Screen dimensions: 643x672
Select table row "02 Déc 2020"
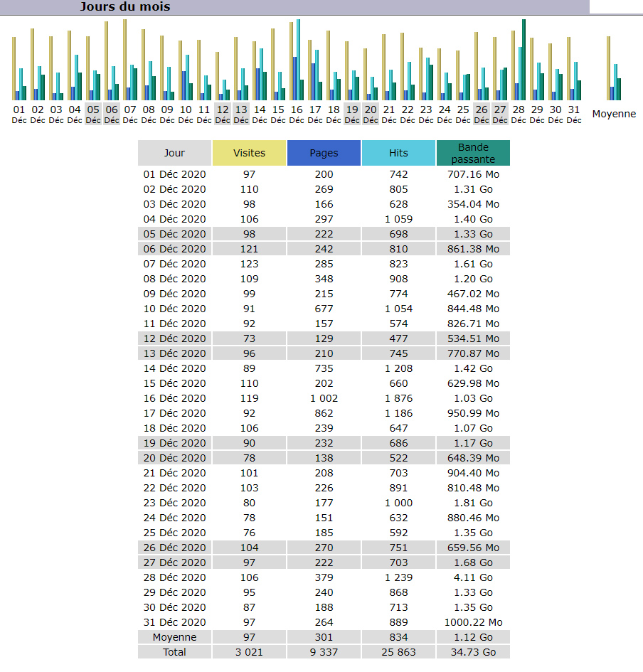pos(324,189)
